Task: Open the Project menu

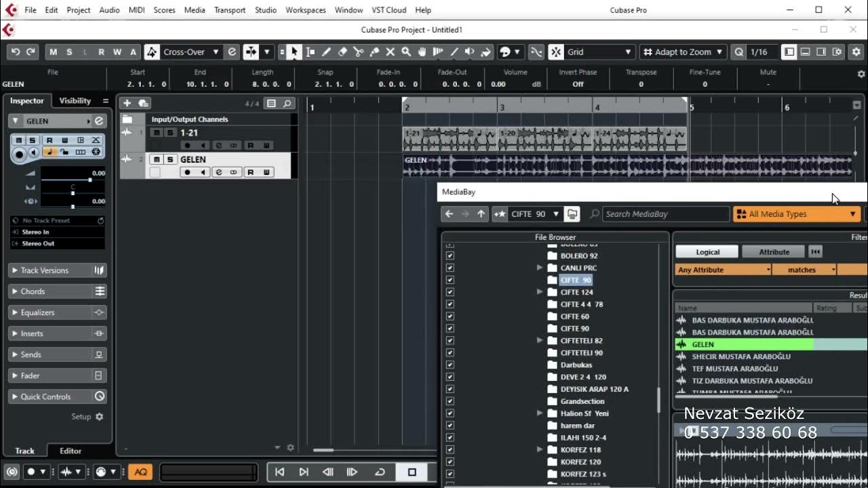Action: [78, 10]
